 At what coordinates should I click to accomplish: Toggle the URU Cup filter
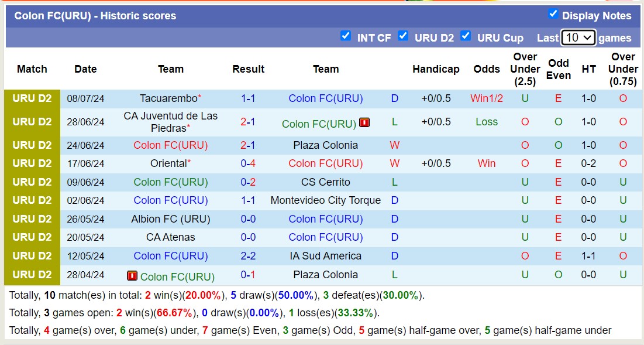(466, 36)
